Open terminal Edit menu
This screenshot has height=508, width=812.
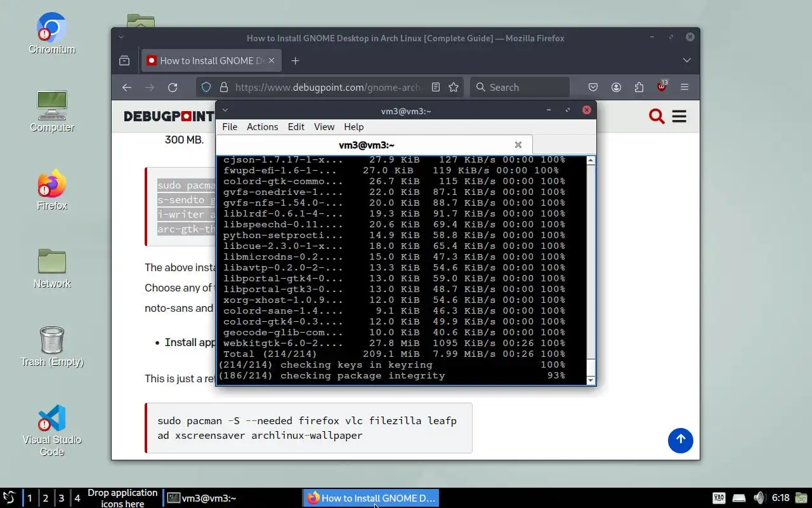pyautogui.click(x=296, y=127)
